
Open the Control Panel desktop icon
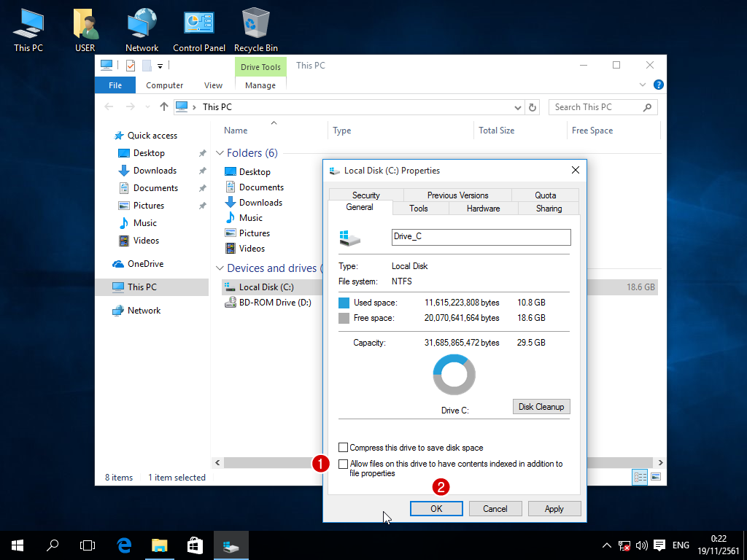[199, 29]
